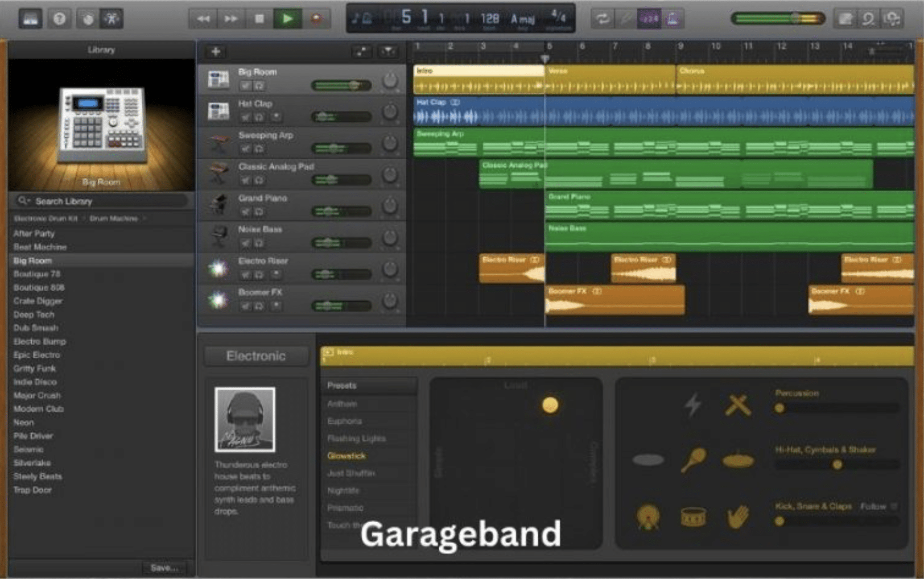Toggle the Metronome button
This screenshot has width=924, height=579.
pos(673,19)
